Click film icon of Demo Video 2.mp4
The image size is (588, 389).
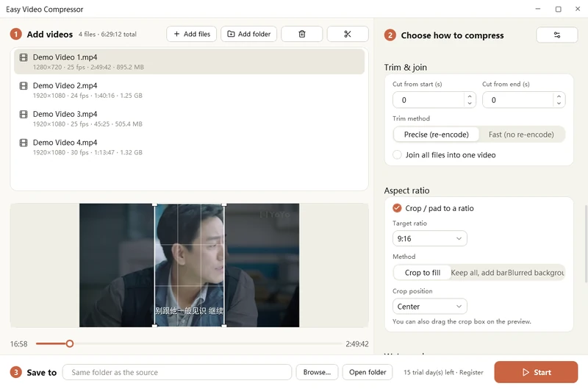24,86
